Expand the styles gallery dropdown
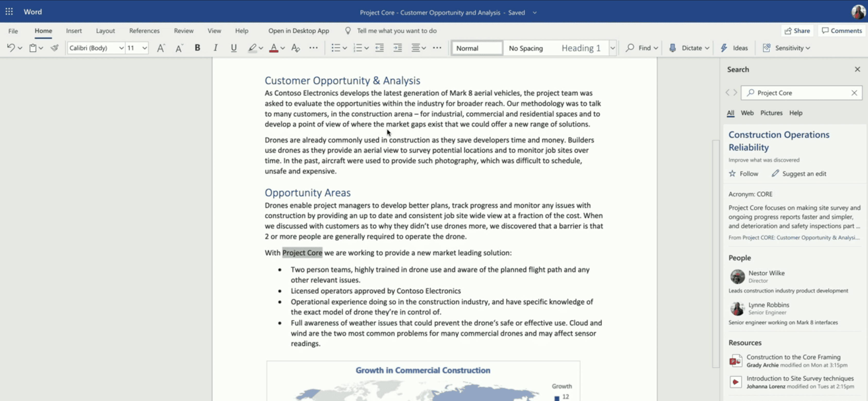868x401 pixels. pos(612,48)
